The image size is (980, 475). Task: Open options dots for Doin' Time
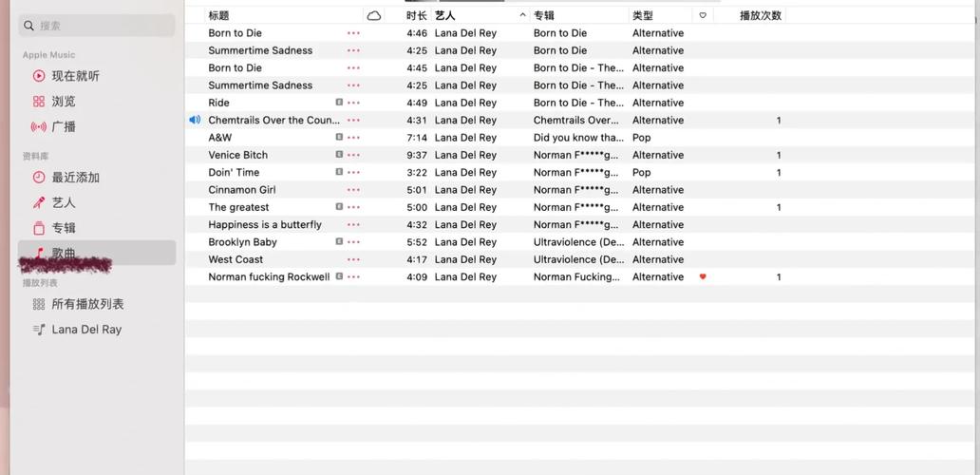[354, 173]
